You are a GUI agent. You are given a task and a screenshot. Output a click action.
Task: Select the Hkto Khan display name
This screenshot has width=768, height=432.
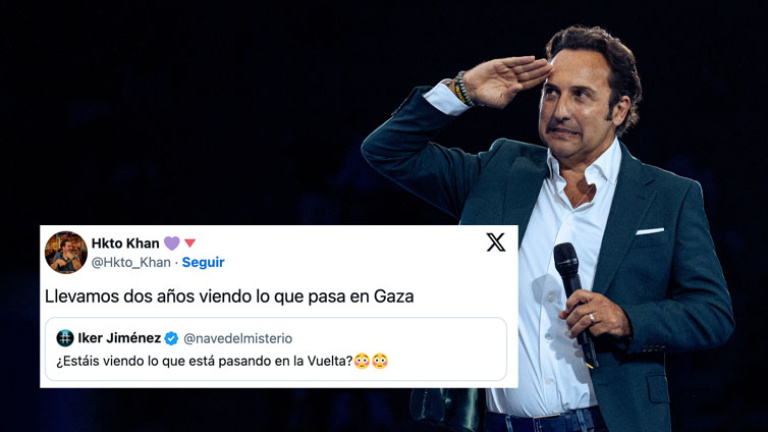pos(125,243)
